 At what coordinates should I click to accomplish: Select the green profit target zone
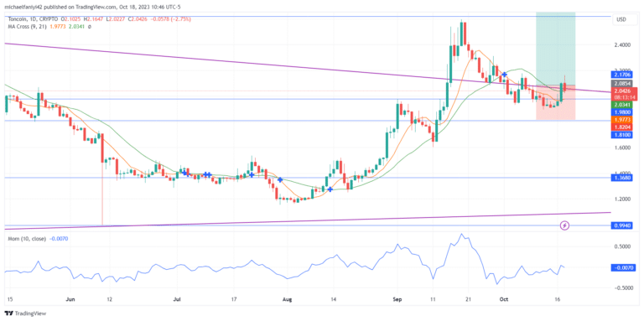tap(556, 49)
